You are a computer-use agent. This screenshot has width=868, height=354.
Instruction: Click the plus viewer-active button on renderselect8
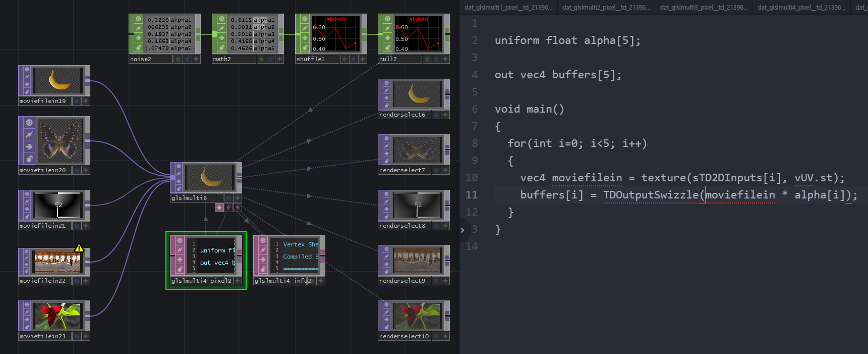click(x=445, y=226)
